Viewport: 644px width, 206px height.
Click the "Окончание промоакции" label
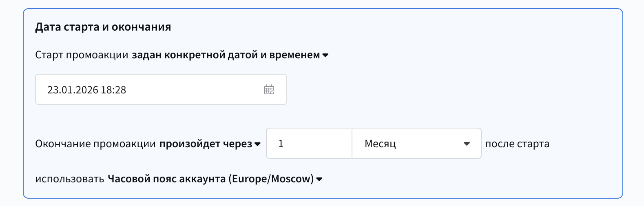pyautogui.click(x=95, y=144)
